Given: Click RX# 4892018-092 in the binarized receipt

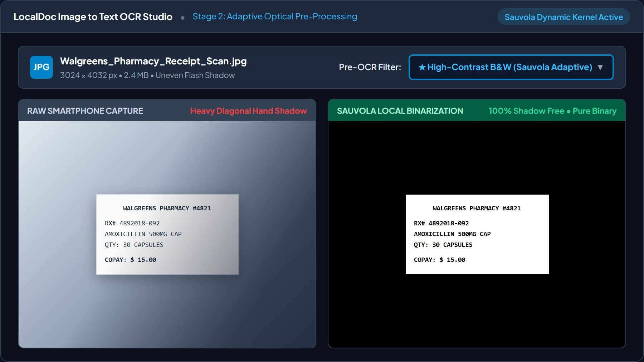Looking at the screenshot, I should 441,223.
